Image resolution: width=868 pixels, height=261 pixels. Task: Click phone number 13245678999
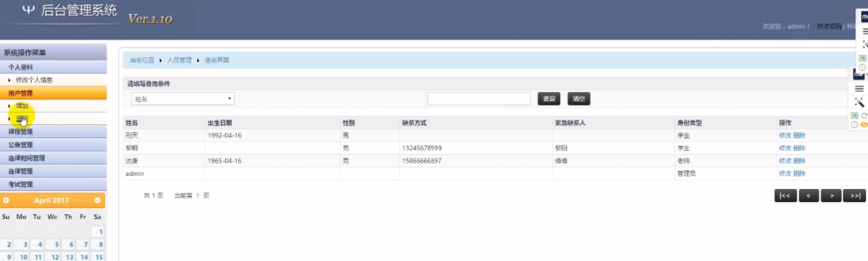[421, 148]
